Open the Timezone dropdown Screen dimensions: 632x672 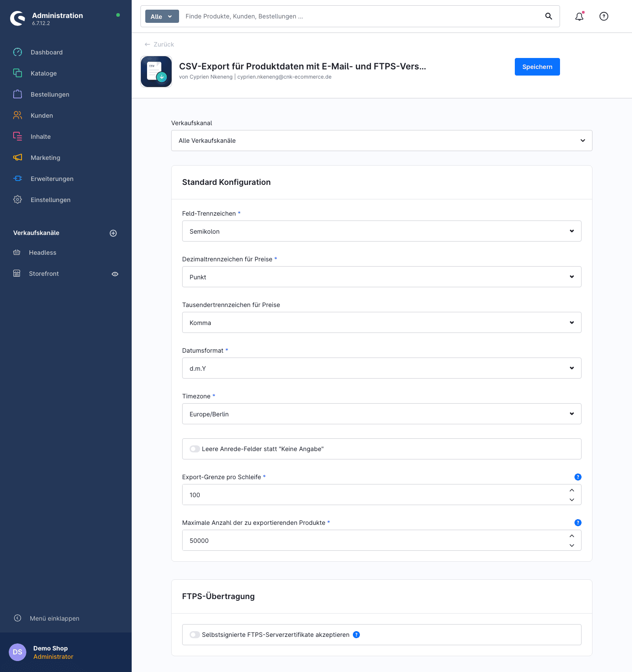(382, 414)
